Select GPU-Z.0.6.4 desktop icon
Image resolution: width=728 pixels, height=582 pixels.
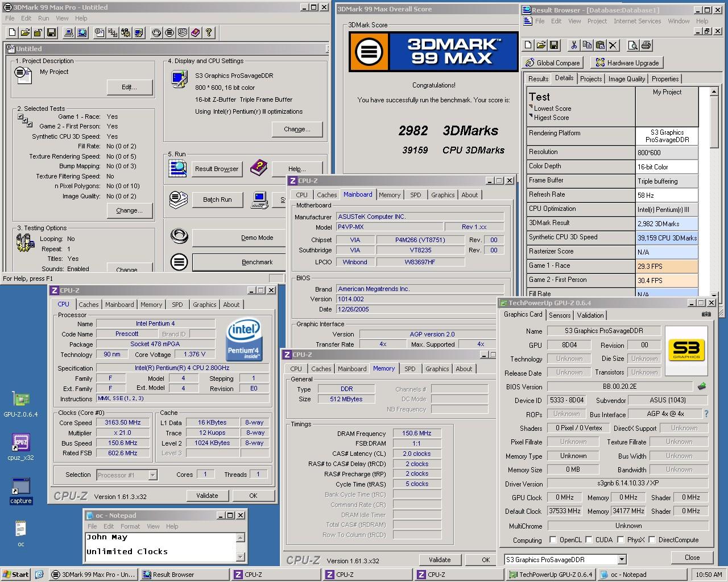pos(21,404)
